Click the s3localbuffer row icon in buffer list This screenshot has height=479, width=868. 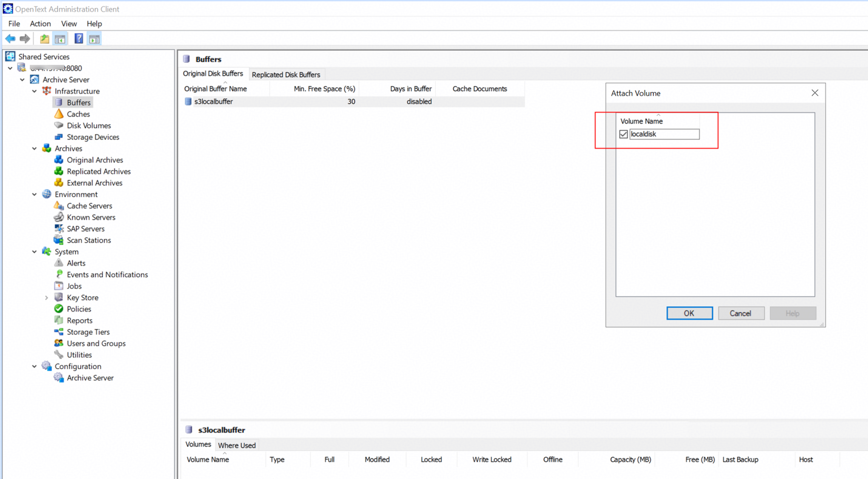click(188, 101)
